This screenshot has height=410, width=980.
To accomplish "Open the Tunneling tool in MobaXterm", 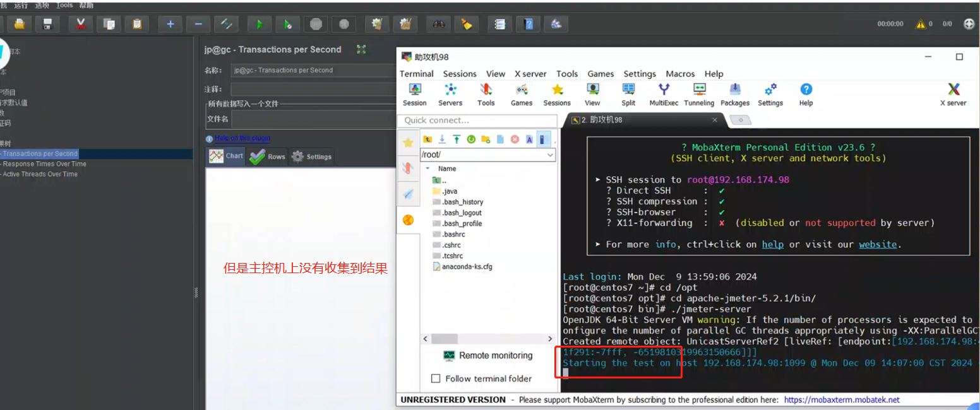I will coord(699,95).
